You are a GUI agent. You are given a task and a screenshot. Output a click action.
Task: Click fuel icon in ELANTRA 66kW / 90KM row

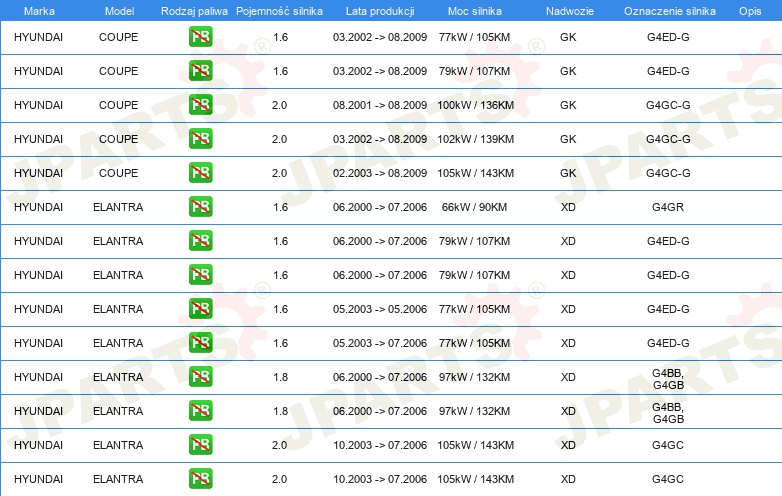pos(200,206)
